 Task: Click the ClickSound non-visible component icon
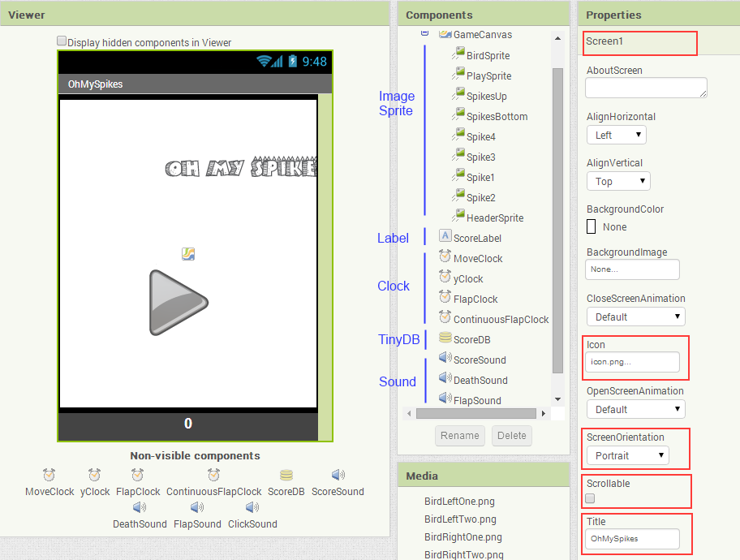(x=252, y=508)
